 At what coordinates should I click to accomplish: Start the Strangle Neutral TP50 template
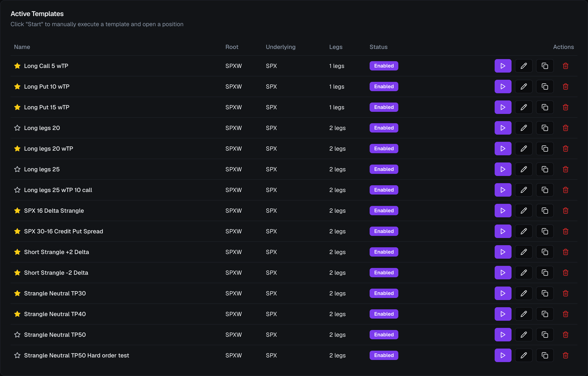tap(503, 334)
